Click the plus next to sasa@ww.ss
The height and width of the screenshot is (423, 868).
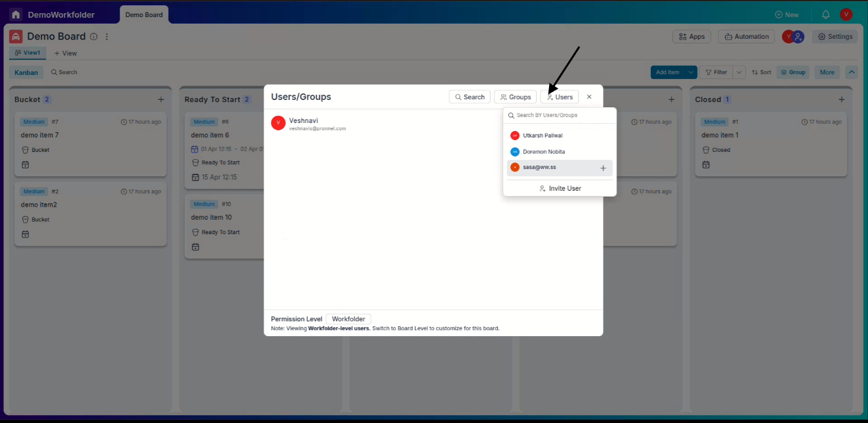(x=603, y=168)
